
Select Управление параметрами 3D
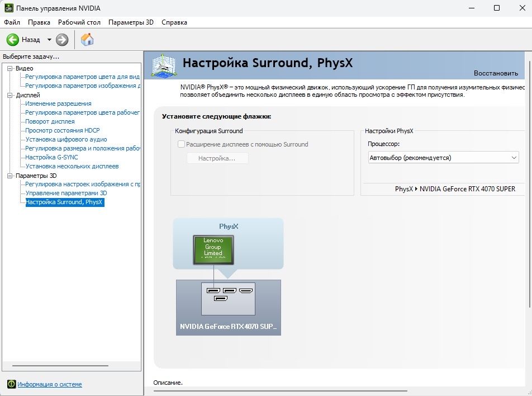click(66, 193)
